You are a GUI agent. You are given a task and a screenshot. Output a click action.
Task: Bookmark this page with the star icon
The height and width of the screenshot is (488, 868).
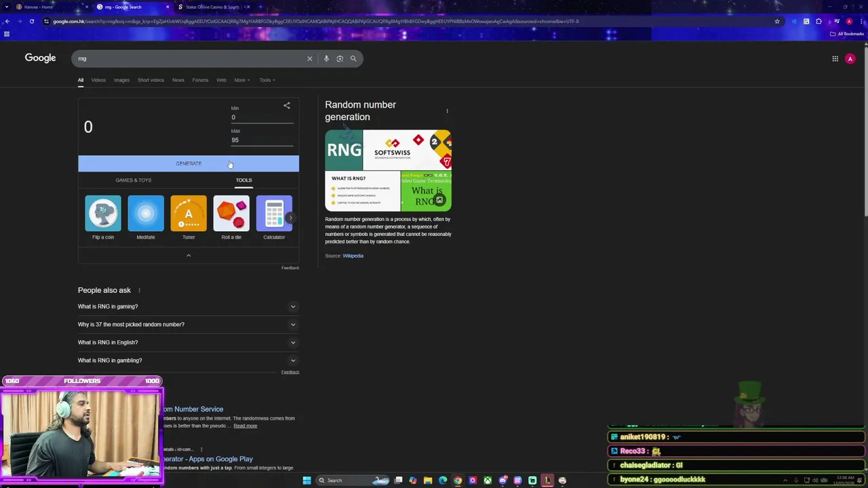(777, 21)
